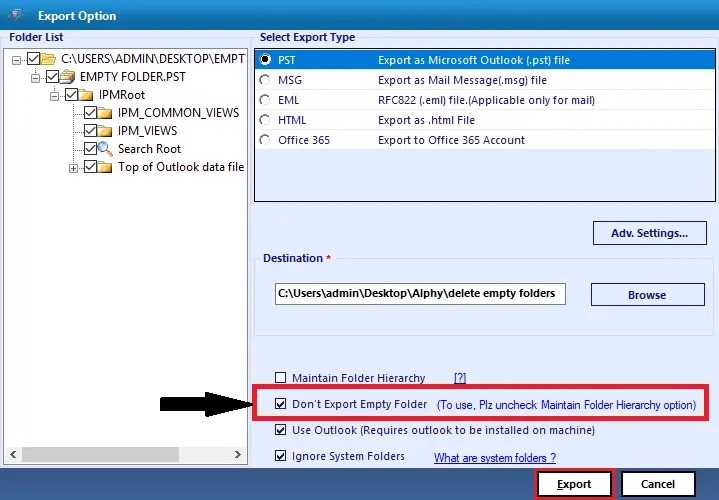Toggle Ignore System Folders checkbox
This screenshot has height=500, width=719.
tap(280, 456)
